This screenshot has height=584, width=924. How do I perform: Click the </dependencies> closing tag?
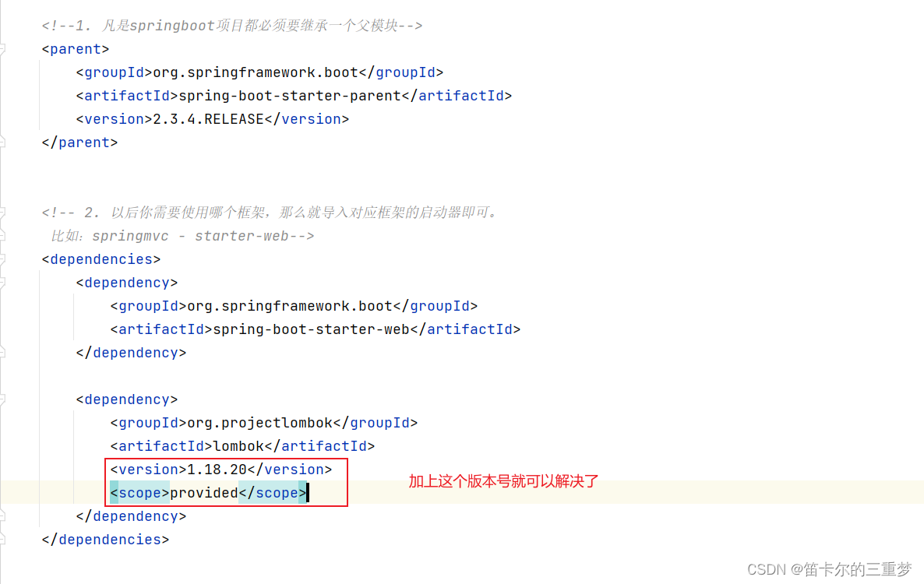[x=105, y=540]
